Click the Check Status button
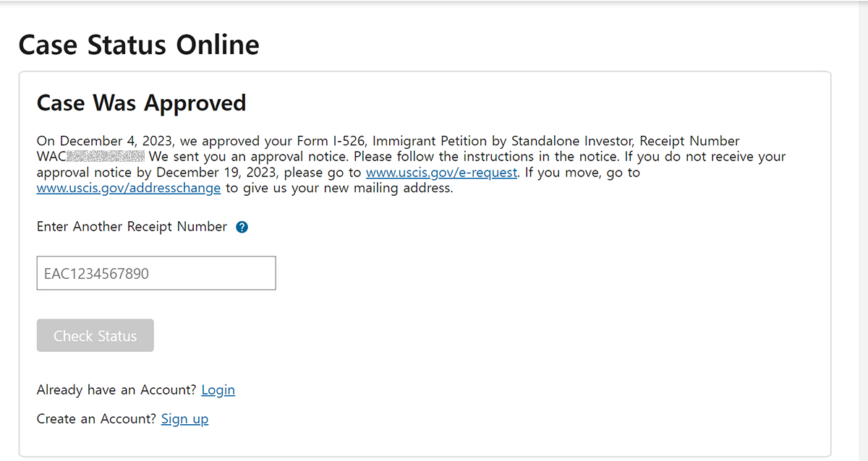The height and width of the screenshot is (461, 868). [95, 335]
